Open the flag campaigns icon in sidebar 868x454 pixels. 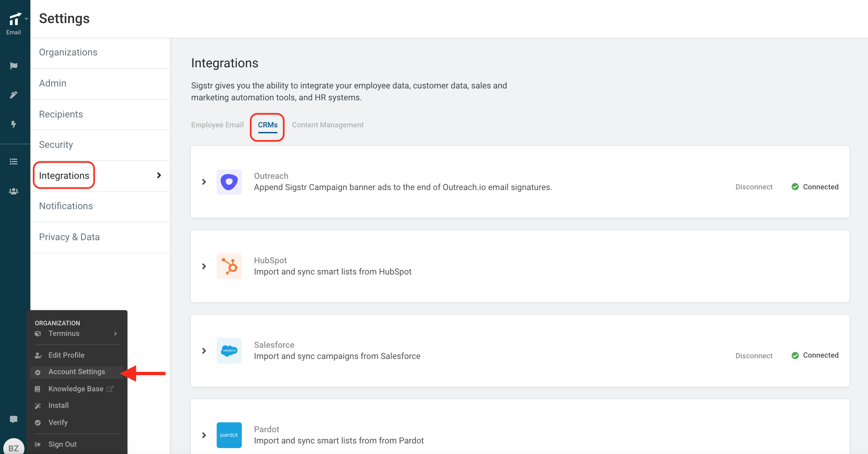[x=14, y=66]
